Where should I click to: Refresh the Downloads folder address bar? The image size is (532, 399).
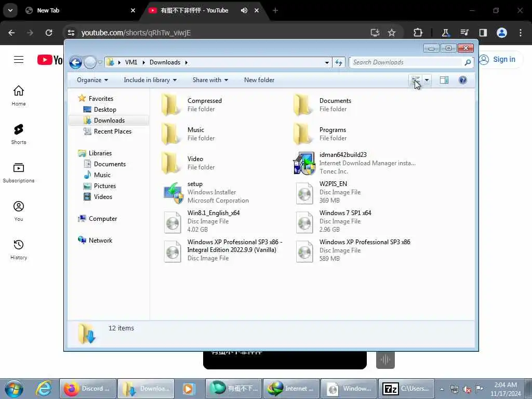pyautogui.click(x=339, y=62)
